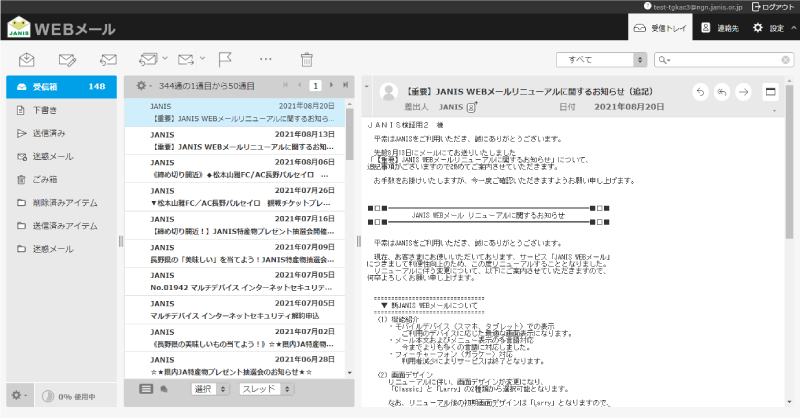Click the forward arrow in message header
The width and height of the screenshot is (800, 418).
pos(743,92)
